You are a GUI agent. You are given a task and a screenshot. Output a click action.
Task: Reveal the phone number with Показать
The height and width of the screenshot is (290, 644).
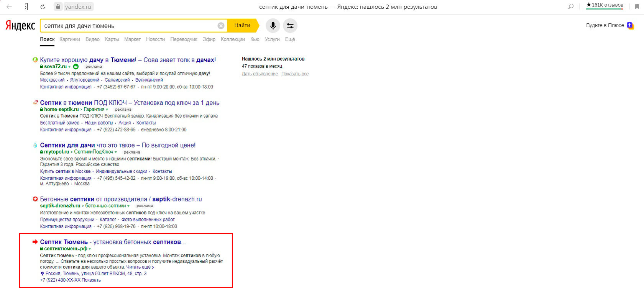pos(91,280)
